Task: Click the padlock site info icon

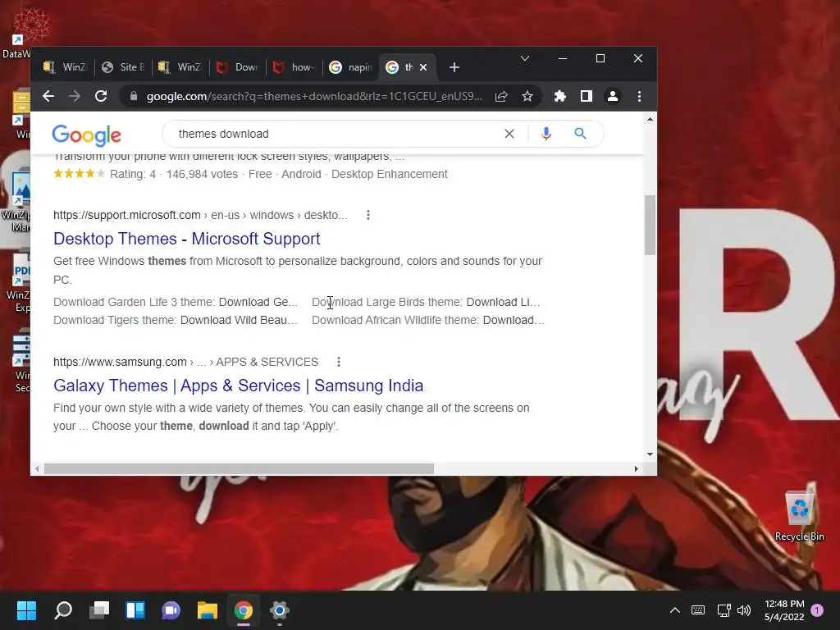Action: [x=134, y=97]
